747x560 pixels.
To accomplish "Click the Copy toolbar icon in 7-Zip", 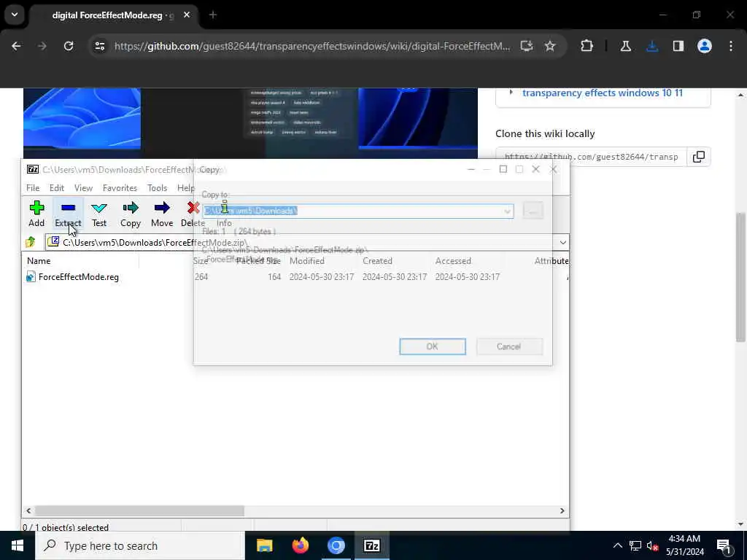I will tap(130, 214).
